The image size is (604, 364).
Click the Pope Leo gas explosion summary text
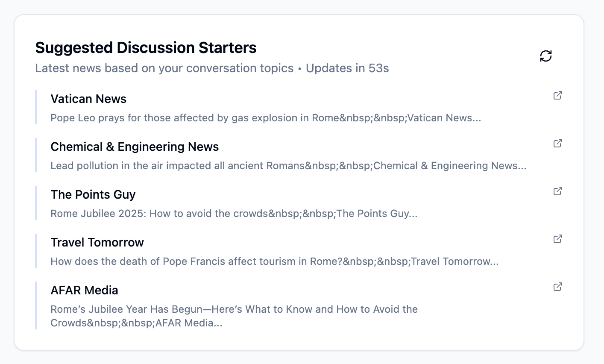tap(266, 118)
